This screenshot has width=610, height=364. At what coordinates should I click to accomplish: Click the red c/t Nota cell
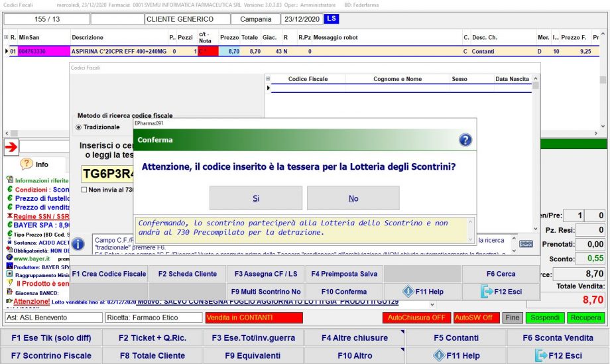pos(208,51)
